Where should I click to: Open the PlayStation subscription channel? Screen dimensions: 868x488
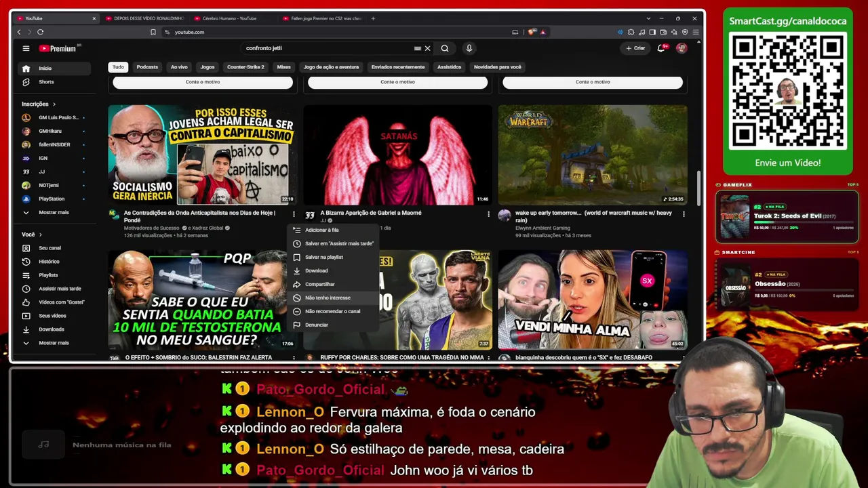coord(54,199)
